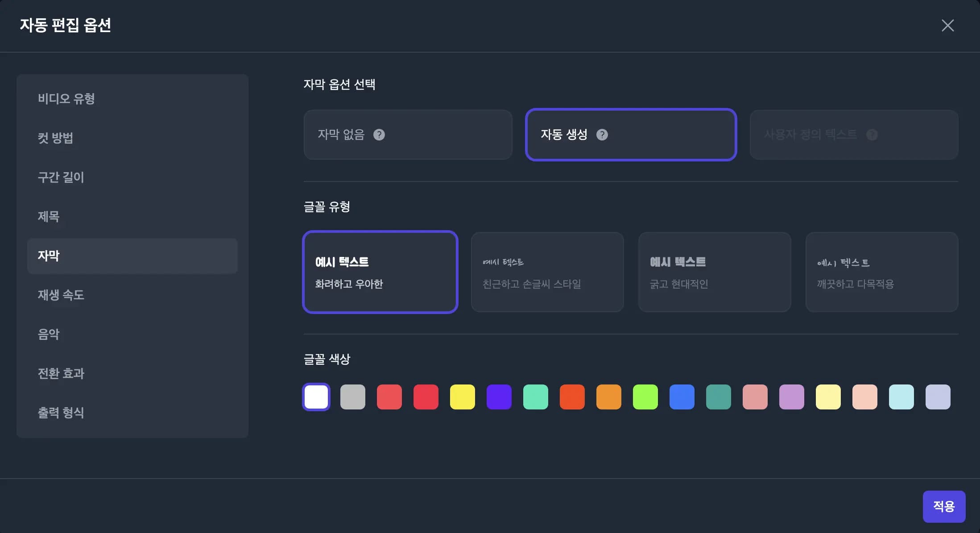The image size is (980, 533).
Task: Switch to the 컷 방법 section
Action: point(56,138)
